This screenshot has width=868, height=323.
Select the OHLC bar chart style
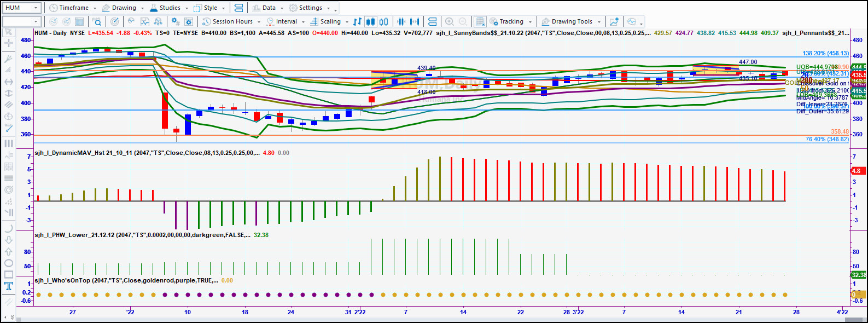coord(357,21)
